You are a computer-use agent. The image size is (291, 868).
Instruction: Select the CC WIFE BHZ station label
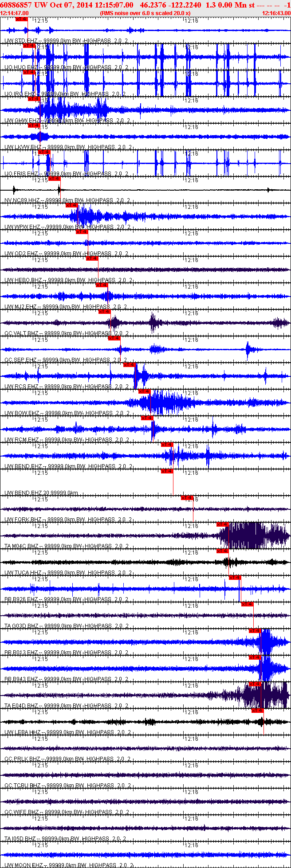click(x=67, y=812)
